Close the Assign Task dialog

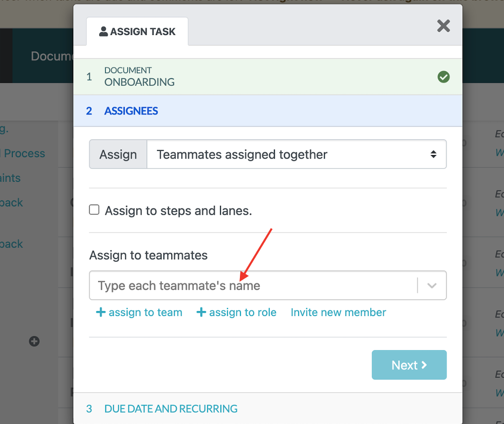[x=443, y=26]
